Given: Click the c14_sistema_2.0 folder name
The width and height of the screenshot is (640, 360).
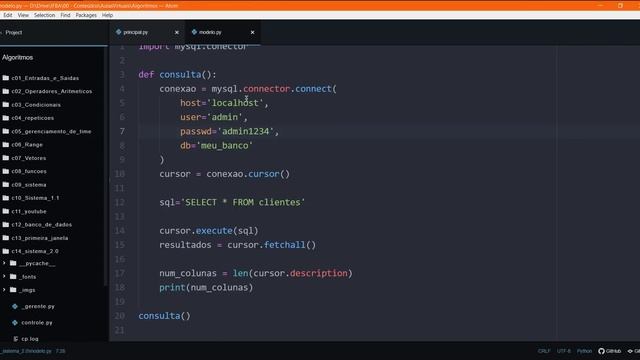Looking at the screenshot, I should 35,251.
